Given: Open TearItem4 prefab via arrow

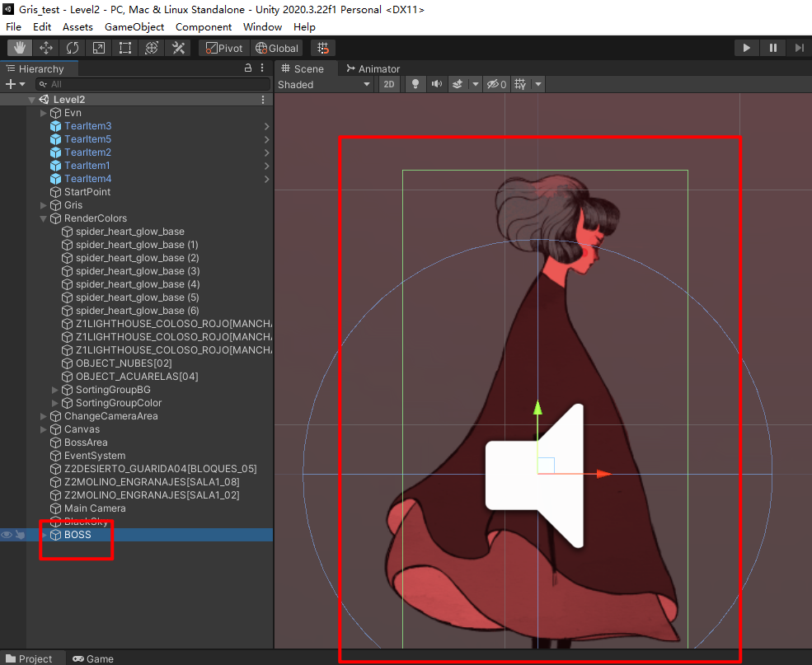Looking at the screenshot, I should 266,179.
